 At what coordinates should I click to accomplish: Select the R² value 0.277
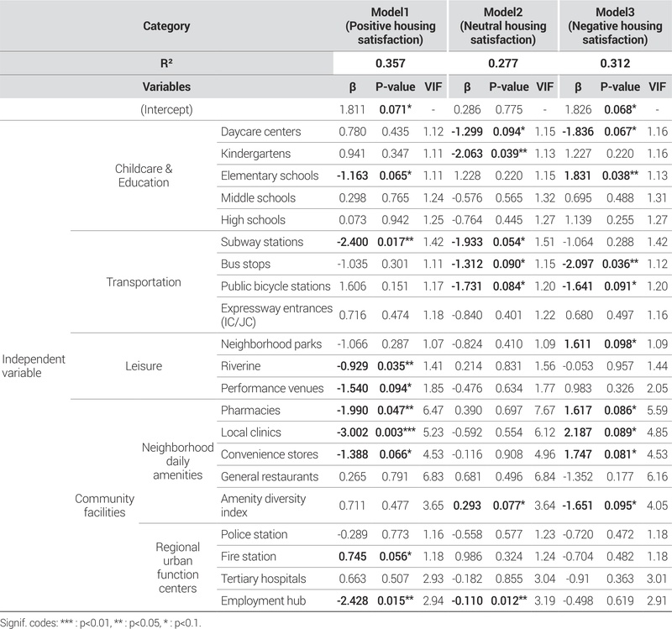[502, 63]
